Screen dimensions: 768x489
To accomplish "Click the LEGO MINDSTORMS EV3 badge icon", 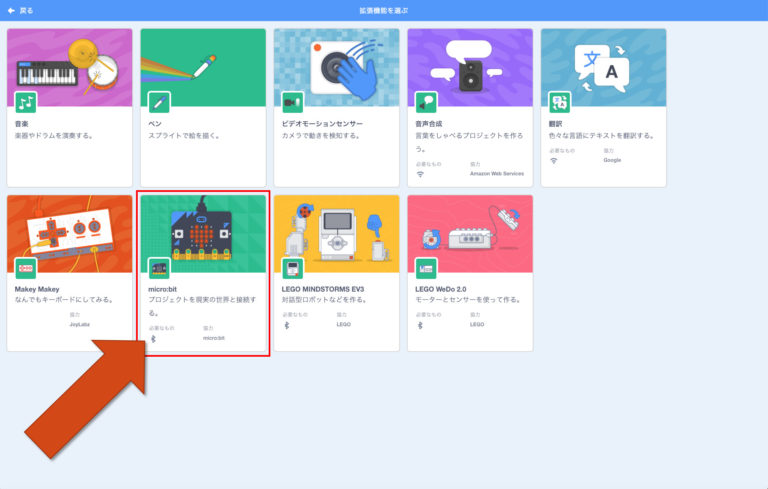I will 293,268.
